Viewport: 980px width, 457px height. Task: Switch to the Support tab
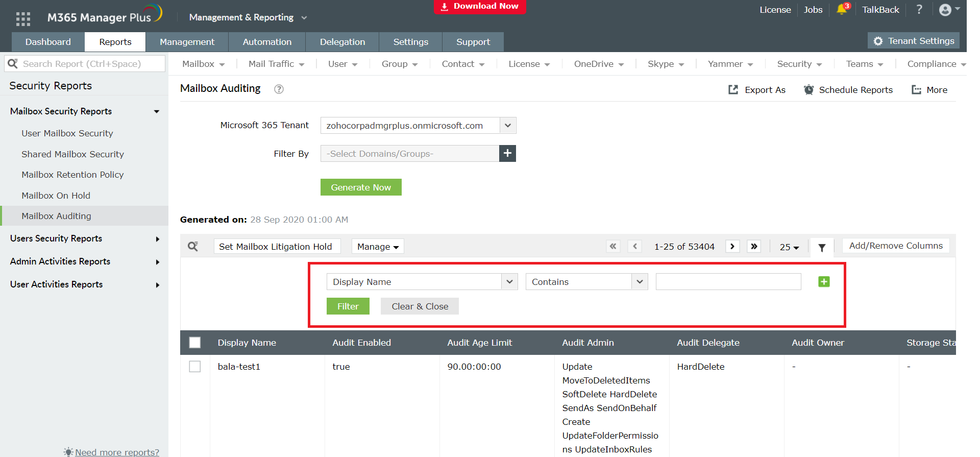coord(473,42)
